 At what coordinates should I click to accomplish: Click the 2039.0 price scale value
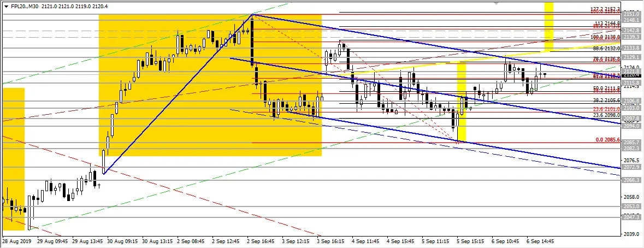click(631, 234)
